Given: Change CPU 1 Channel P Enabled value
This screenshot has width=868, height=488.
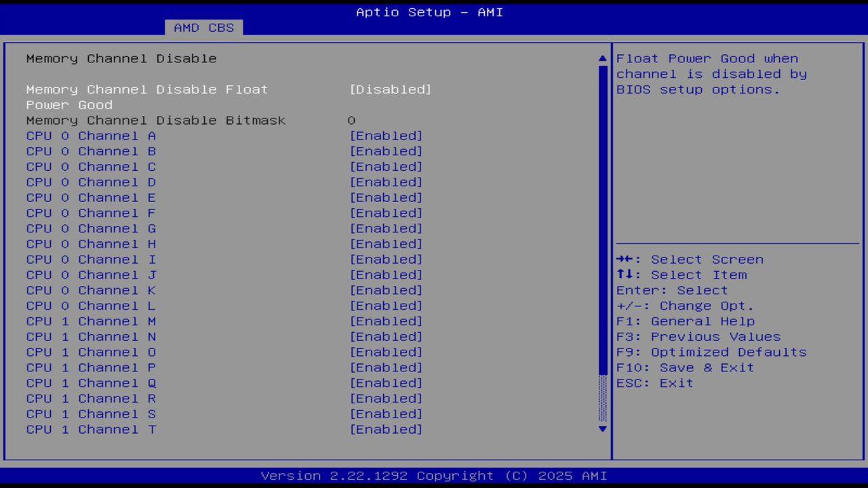Looking at the screenshot, I should pos(386,367).
